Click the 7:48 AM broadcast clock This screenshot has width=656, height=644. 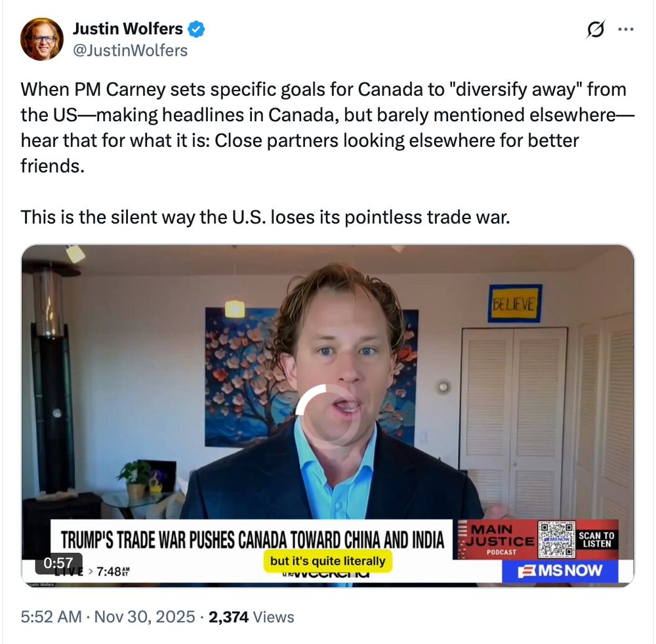[113, 571]
